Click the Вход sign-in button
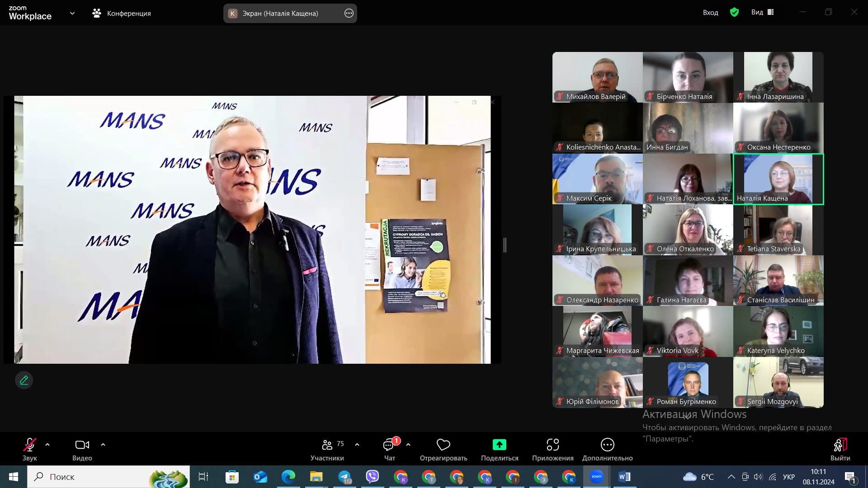This screenshot has height=488, width=868. click(710, 12)
